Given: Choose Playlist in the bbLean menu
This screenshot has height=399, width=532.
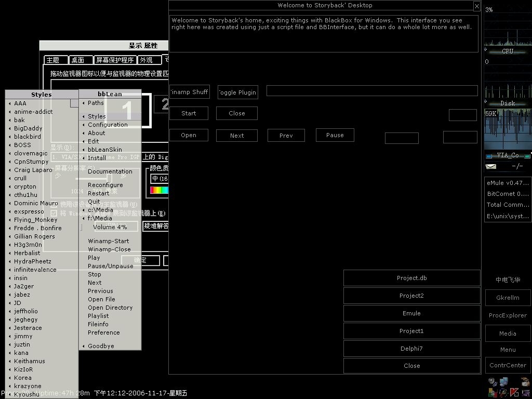Looking at the screenshot, I should (110, 316).
